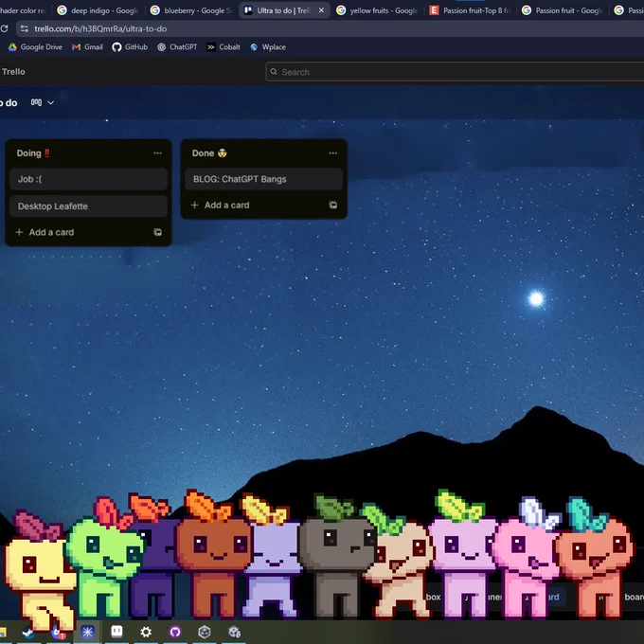The image size is (644, 644).
Task: Open ChatGPT bookmark
Action: point(177,47)
